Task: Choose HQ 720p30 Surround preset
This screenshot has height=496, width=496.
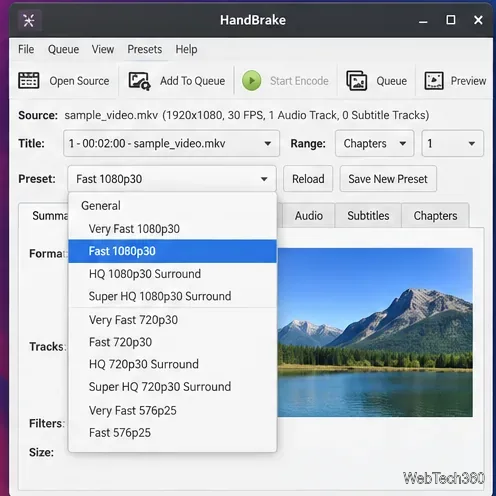Action: pyautogui.click(x=172, y=364)
